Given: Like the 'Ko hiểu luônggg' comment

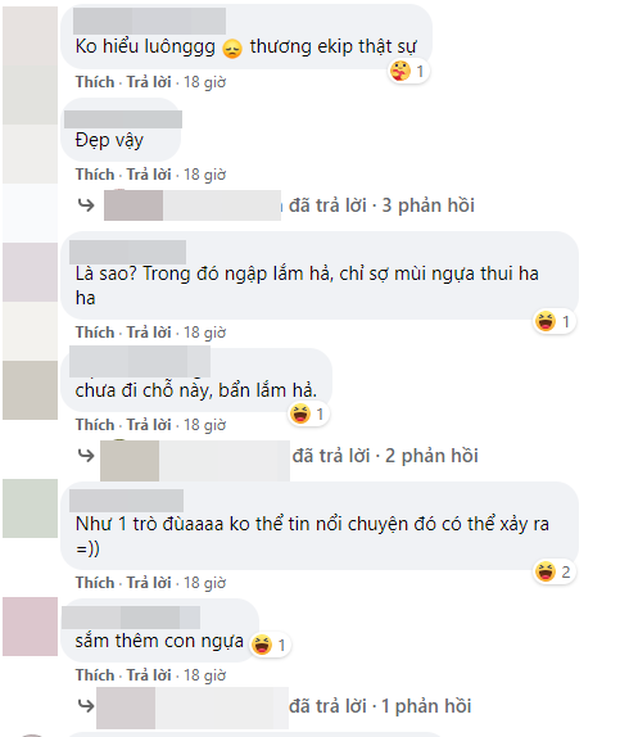Looking at the screenshot, I should click(95, 82).
